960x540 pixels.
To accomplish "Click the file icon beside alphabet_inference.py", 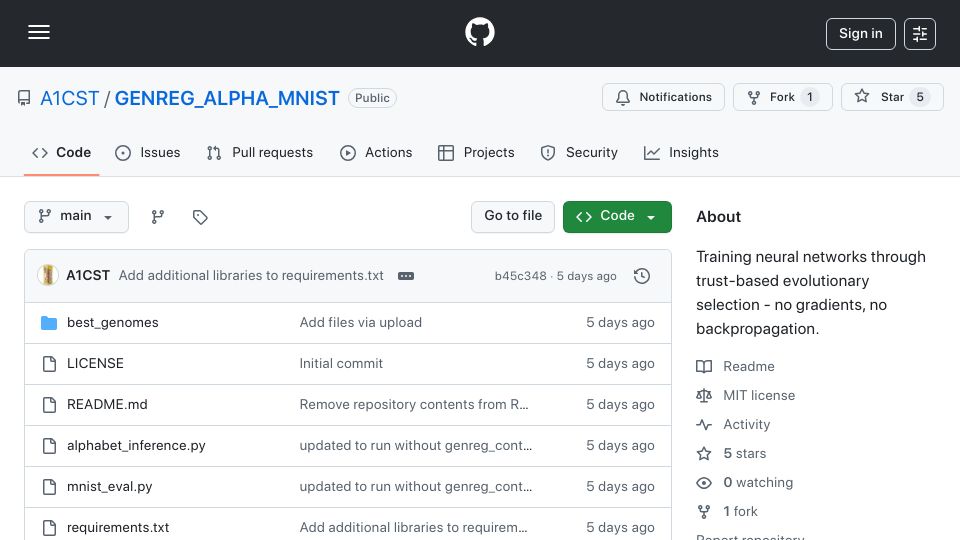I will point(49,446).
